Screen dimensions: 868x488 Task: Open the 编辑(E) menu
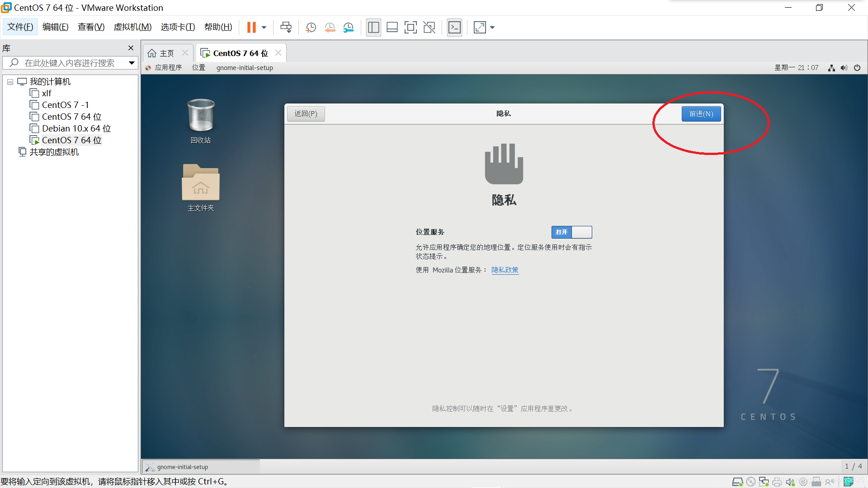[x=55, y=27]
